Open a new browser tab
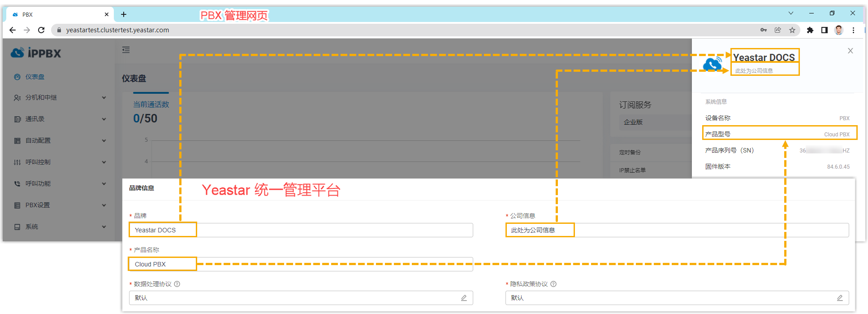868x314 pixels. (124, 14)
